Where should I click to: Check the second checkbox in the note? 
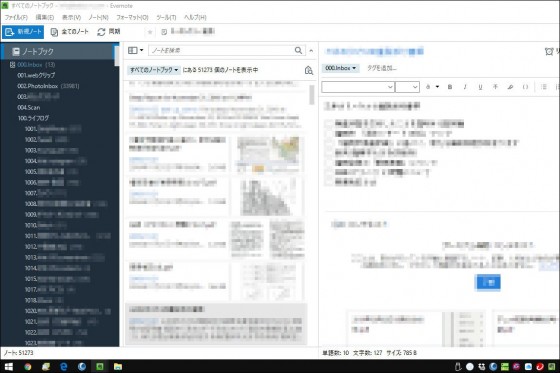328,134
